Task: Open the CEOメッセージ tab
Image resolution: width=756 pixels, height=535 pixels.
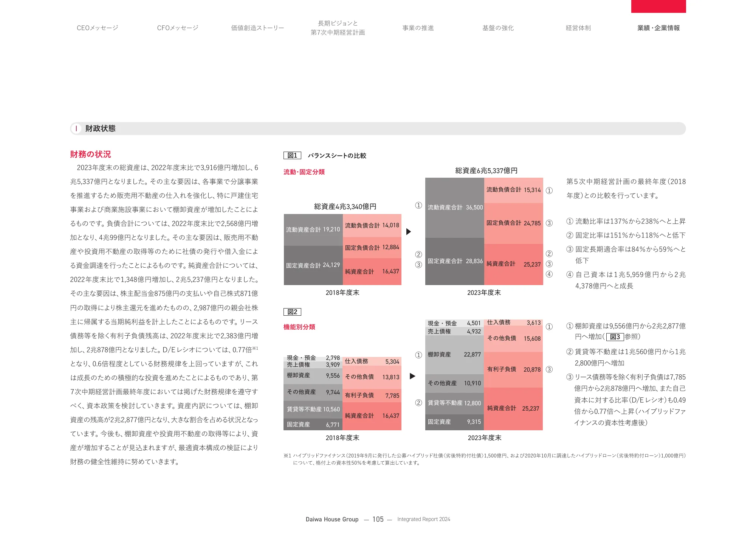Action: point(98,28)
